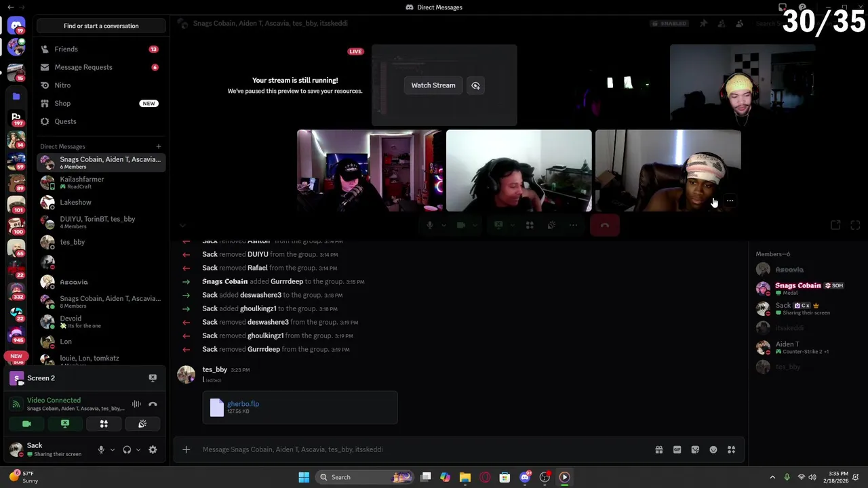Stop streaming icon next to Screen 2
This screenshot has width=868, height=488.
click(153, 378)
